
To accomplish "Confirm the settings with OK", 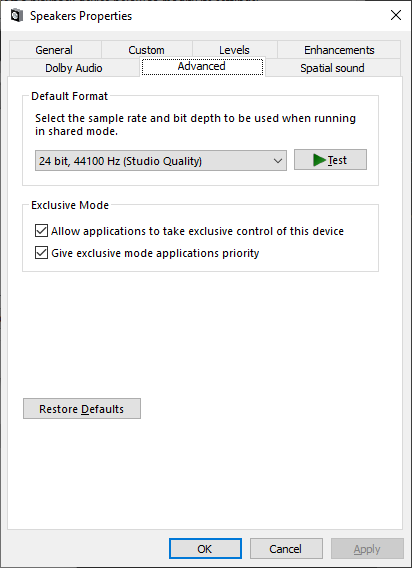I will point(205,549).
